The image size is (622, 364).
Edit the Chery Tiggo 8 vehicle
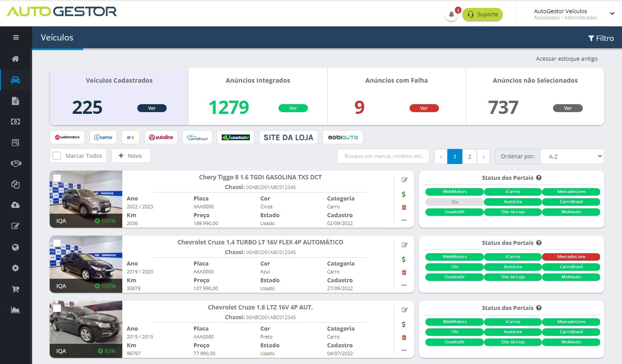tap(405, 180)
